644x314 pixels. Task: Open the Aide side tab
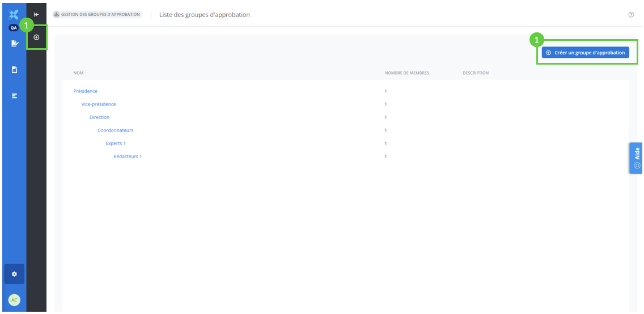click(636, 158)
